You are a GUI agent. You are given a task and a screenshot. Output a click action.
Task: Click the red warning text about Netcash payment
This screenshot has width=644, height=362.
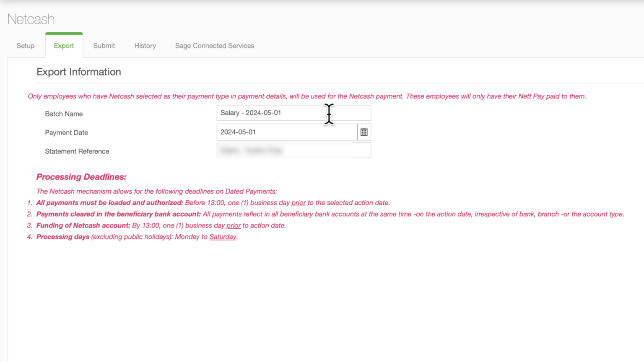point(306,96)
